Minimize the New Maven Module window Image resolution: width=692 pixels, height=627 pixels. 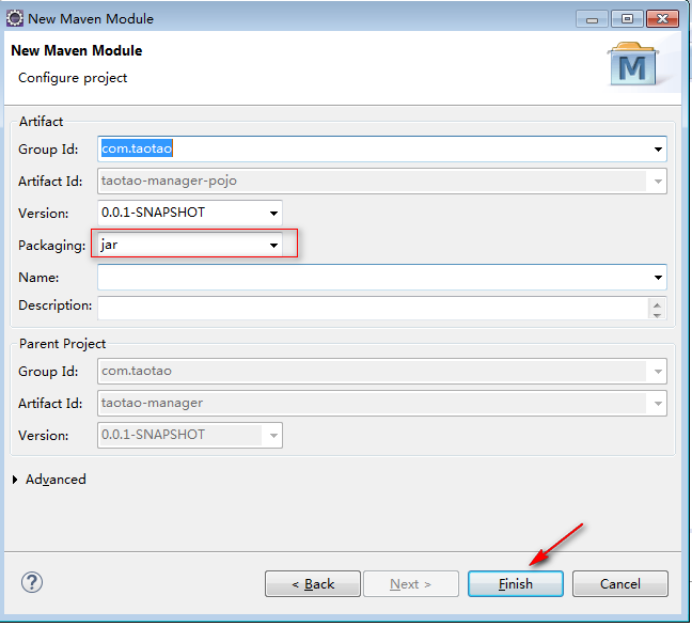[592, 19]
